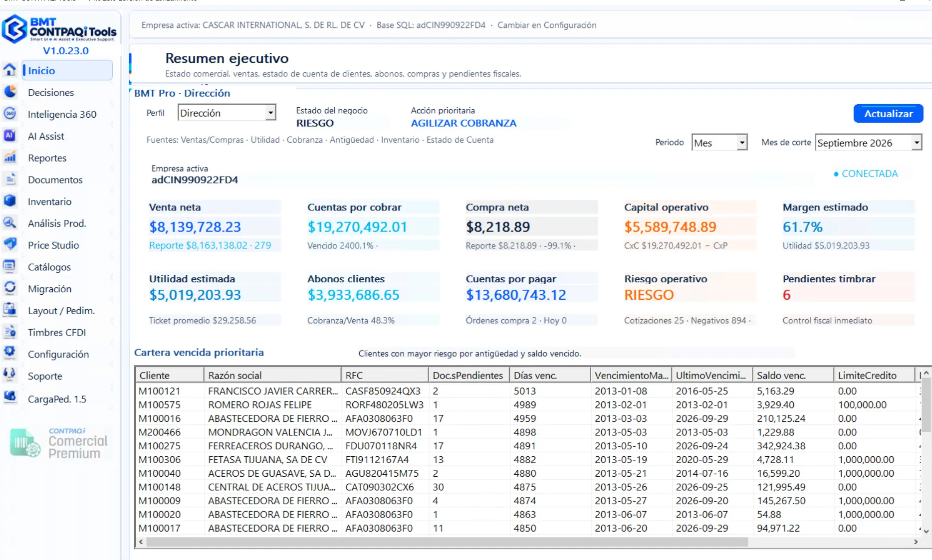932x560 pixels.
Task: Click the Soporte headset icon
Action: pyautogui.click(x=9, y=375)
